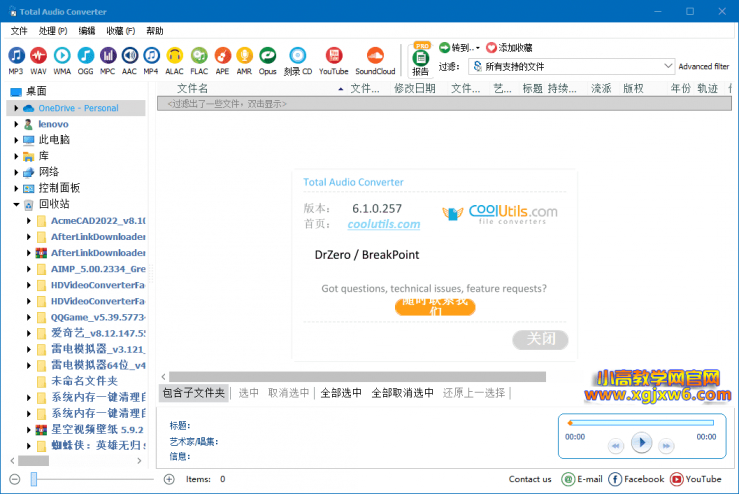This screenshot has height=494, width=739.
Task: Choose the AMR format icon
Action: tap(244, 61)
